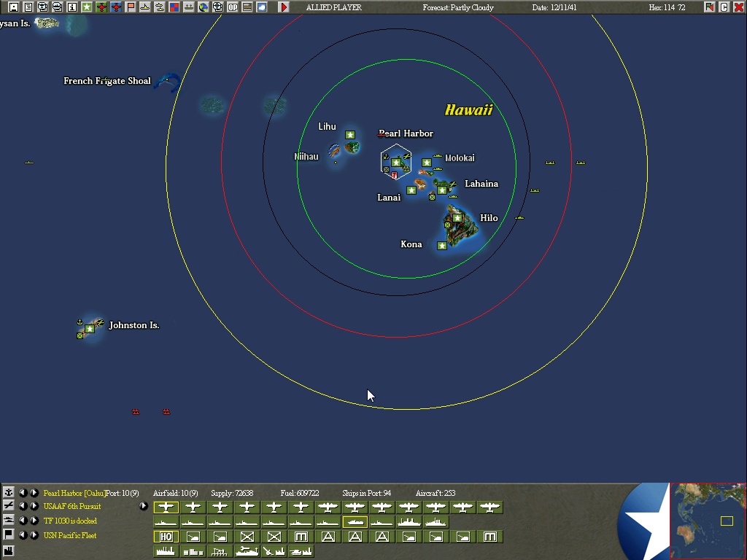The image size is (747, 560).
Task: Select next task force after TF 1030
Action: tap(34, 521)
